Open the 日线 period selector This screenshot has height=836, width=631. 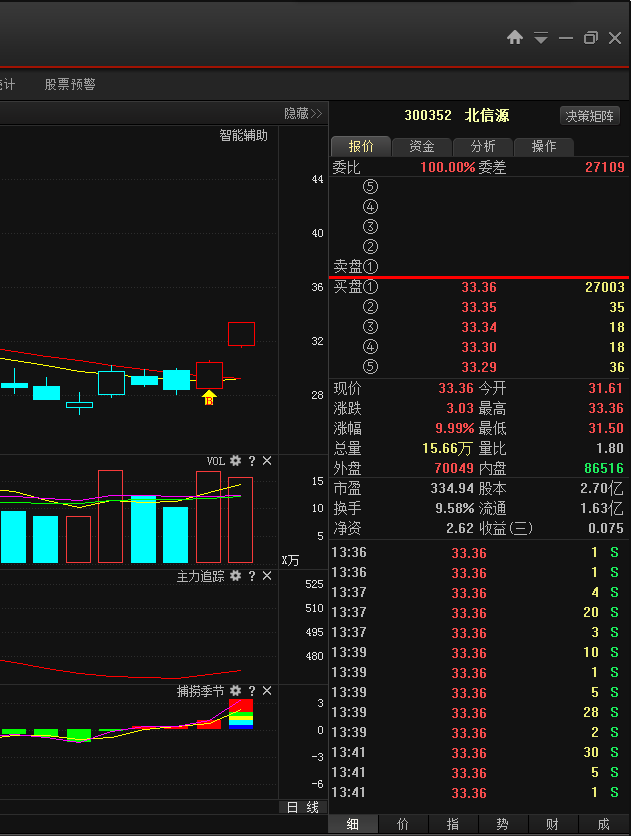click(302, 807)
